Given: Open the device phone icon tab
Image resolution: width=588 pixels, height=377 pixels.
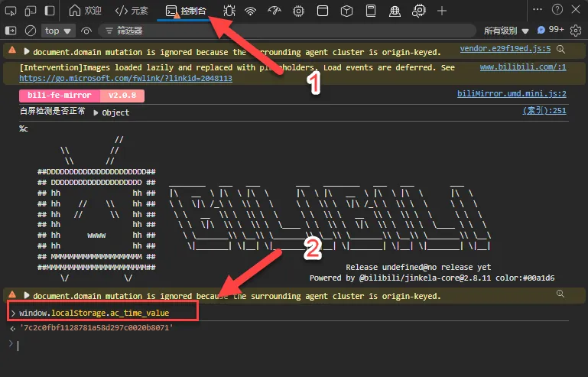Looking at the screenshot, I should point(371,11).
